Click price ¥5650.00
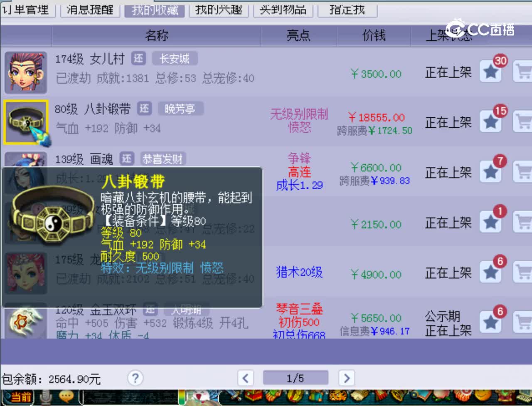Image resolution: width=532 pixels, height=406 pixels. pos(376,318)
